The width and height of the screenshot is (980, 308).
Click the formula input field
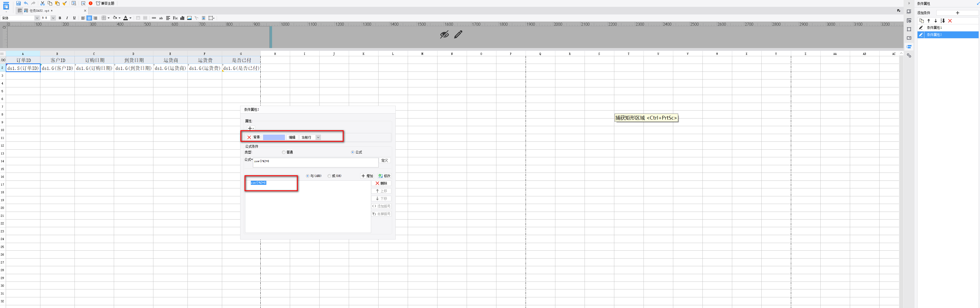click(x=315, y=162)
